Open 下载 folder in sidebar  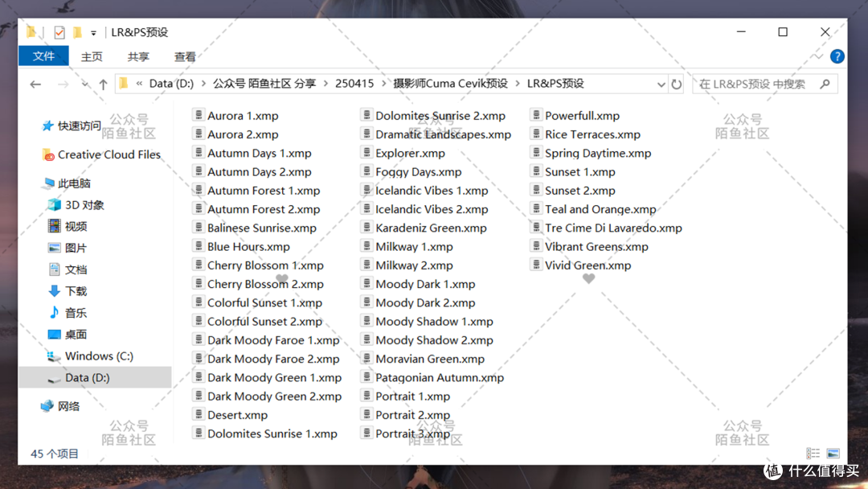76,291
